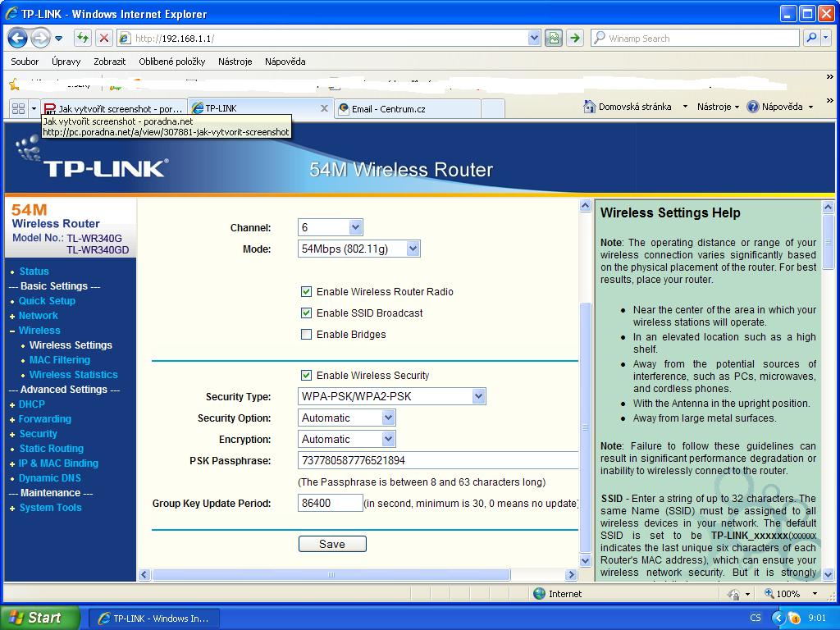Open the Status page link
Image resolution: width=840 pixels, height=630 pixels.
(x=34, y=272)
